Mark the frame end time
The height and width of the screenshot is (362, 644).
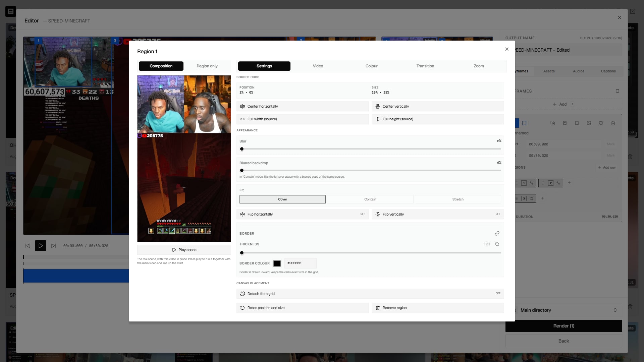coord(611,156)
